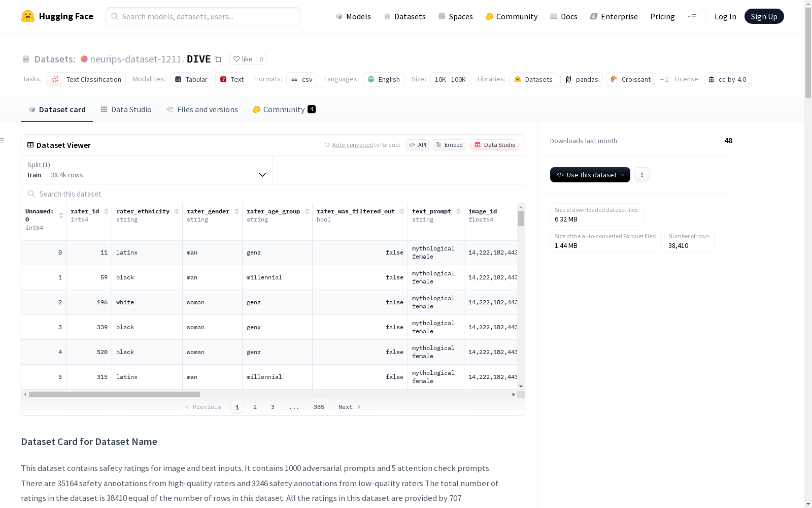812x508 pixels.
Task: Copy dataset name with copy icon
Action: 218,59
